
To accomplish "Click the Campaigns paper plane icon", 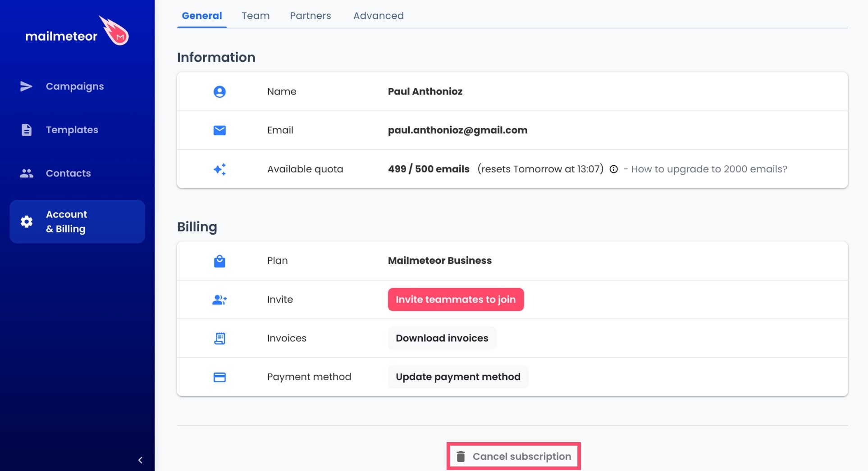I will pyautogui.click(x=26, y=86).
